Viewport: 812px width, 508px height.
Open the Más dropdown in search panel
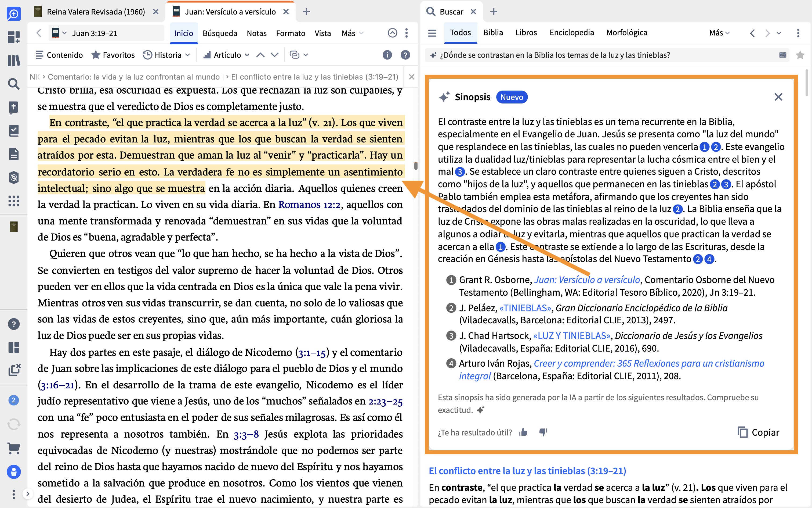(719, 33)
